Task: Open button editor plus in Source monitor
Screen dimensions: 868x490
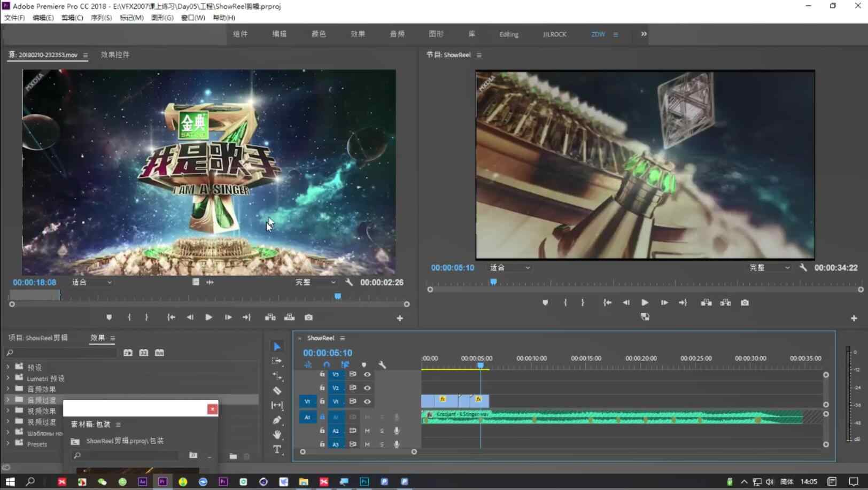Action: click(x=400, y=318)
